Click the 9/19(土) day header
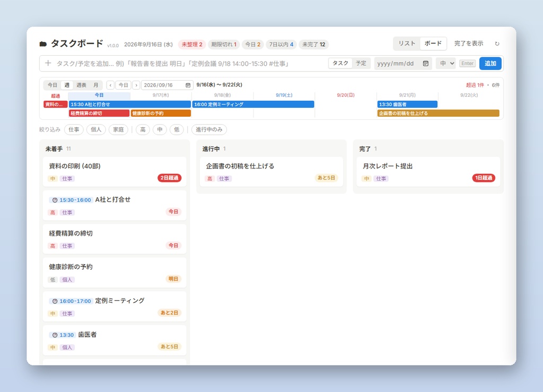The width and height of the screenshot is (543, 392). click(x=284, y=95)
